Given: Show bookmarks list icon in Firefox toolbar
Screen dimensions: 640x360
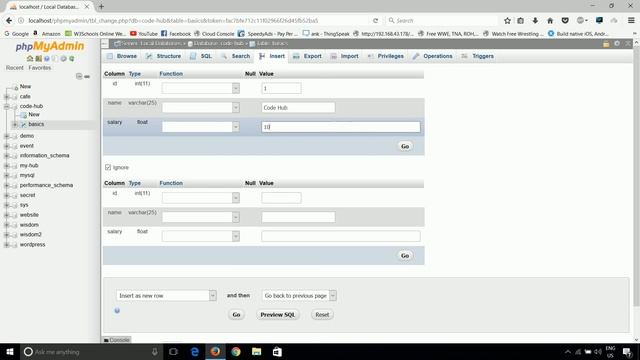Looking at the screenshot, I should pyautogui.click(x=521, y=20).
